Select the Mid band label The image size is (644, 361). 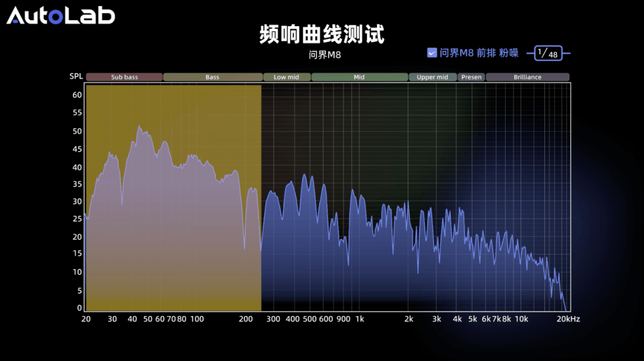tap(359, 77)
